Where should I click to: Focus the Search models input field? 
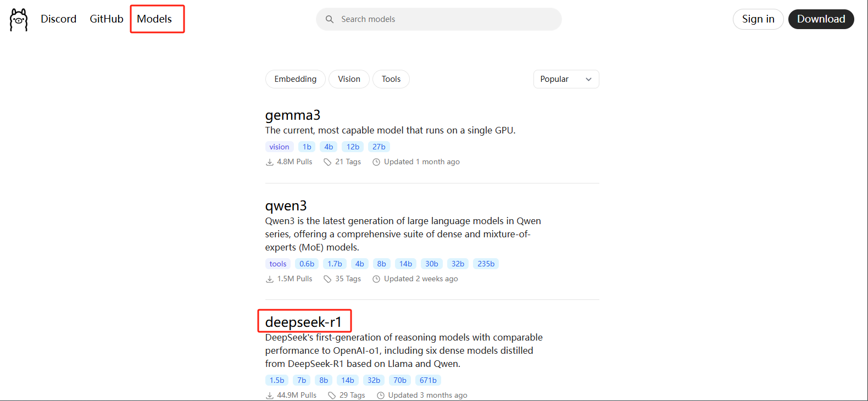coord(445,19)
